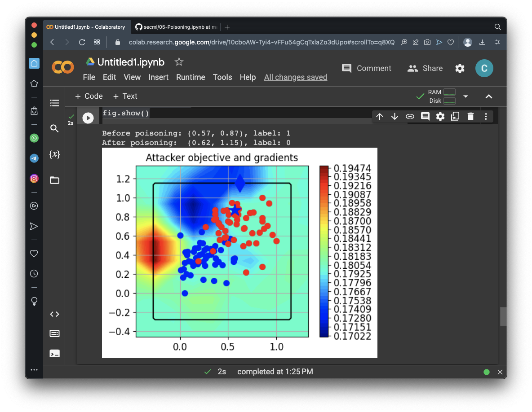
Task: Click the Share button
Action: click(x=425, y=68)
